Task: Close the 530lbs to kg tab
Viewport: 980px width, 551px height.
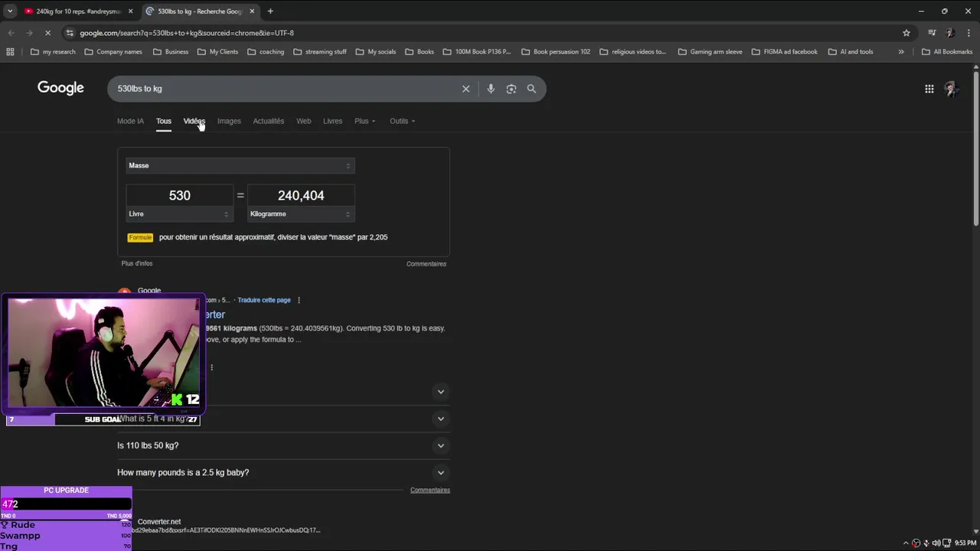Action: point(252,11)
